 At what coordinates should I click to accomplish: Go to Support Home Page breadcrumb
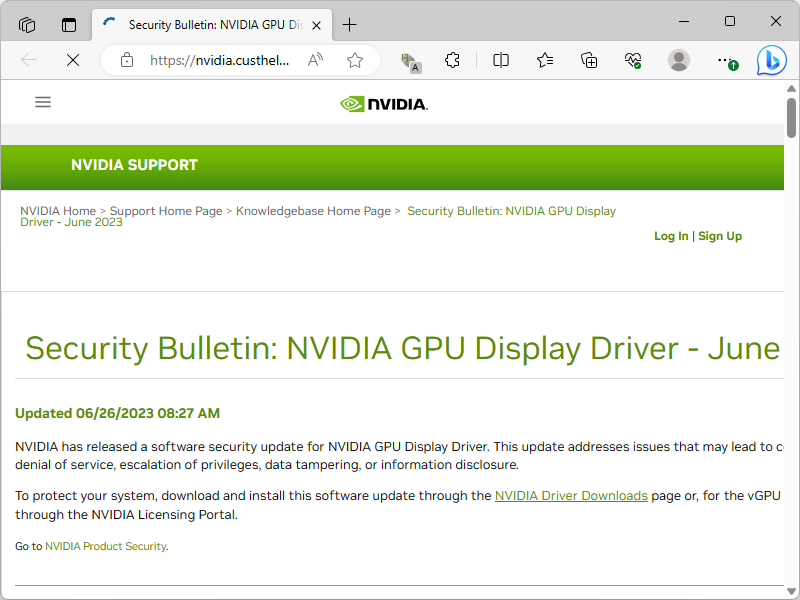166,211
